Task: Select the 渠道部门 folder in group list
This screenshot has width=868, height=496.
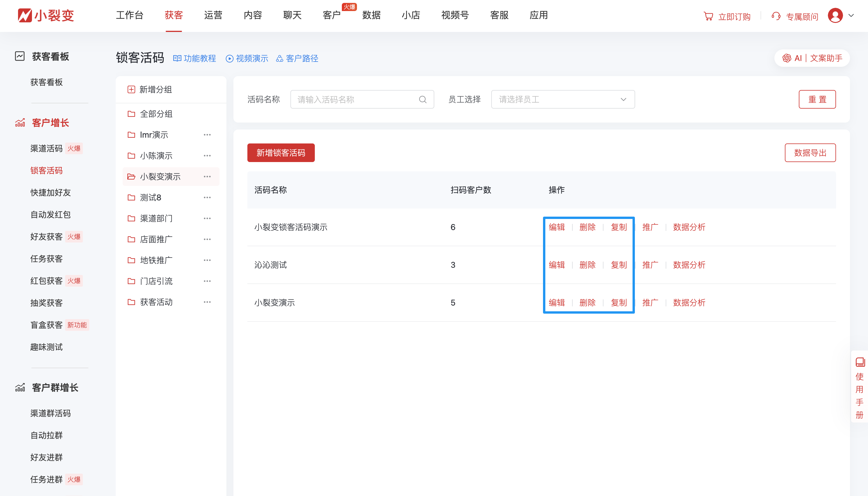Action: point(156,218)
